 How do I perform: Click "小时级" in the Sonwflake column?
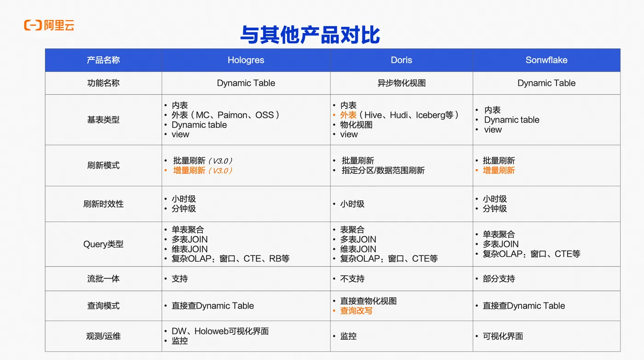[x=494, y=199]
